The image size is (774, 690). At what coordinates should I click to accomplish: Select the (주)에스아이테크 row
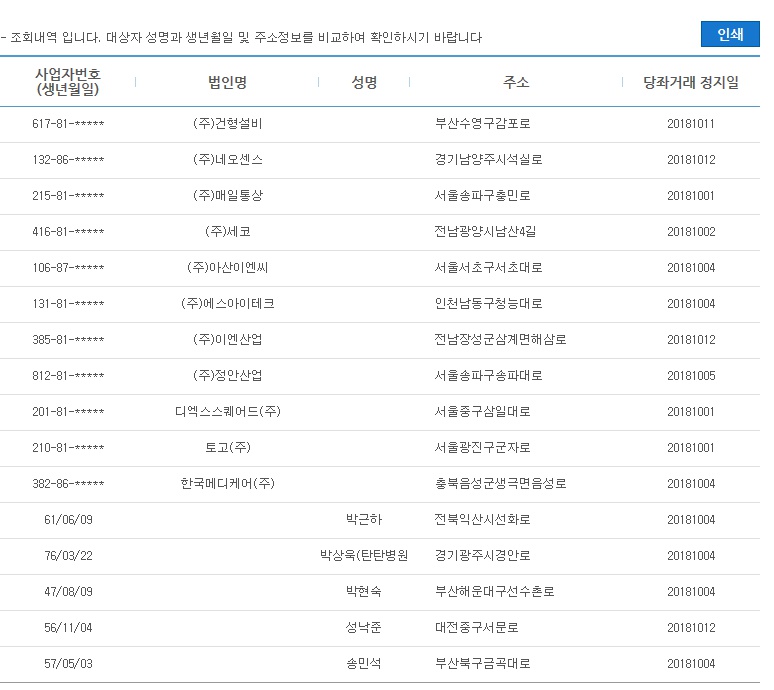(380, 304)
